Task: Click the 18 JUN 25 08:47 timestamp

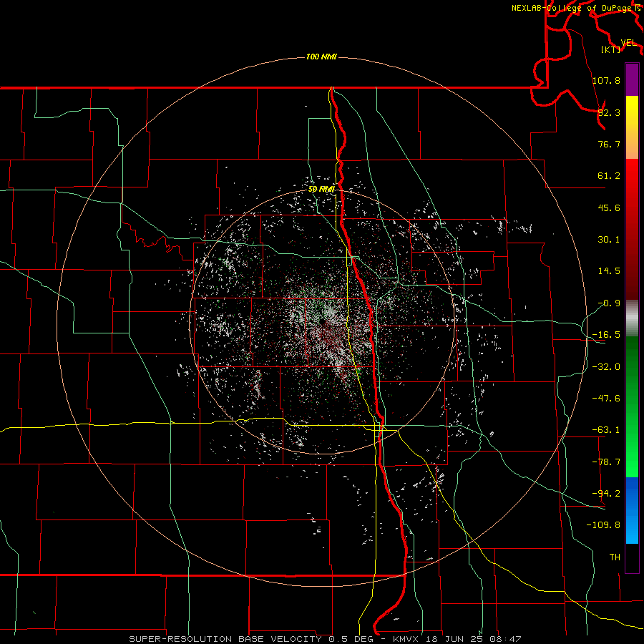Action: [x=474, y=639]
